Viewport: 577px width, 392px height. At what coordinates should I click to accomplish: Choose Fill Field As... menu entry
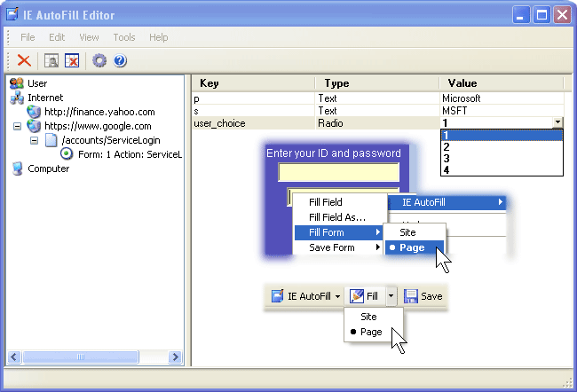(337, 217)
